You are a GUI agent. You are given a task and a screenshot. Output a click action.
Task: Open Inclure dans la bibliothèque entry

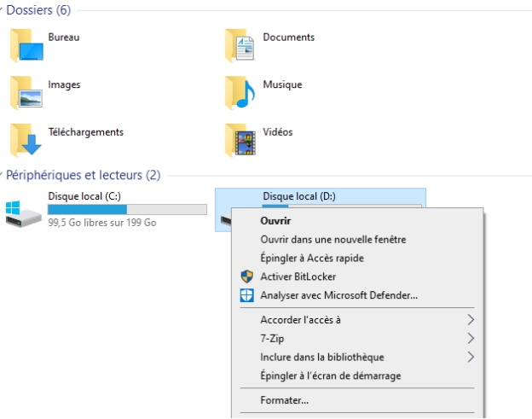pos(357,357)
